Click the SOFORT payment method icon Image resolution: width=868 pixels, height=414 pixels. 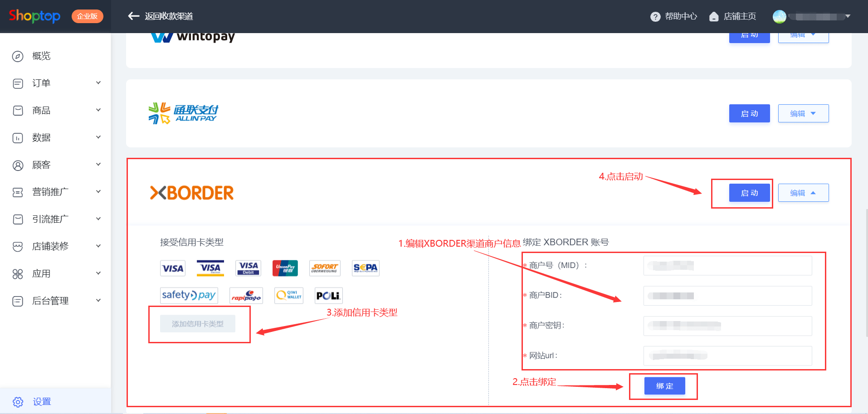click(x=325, y=268)
